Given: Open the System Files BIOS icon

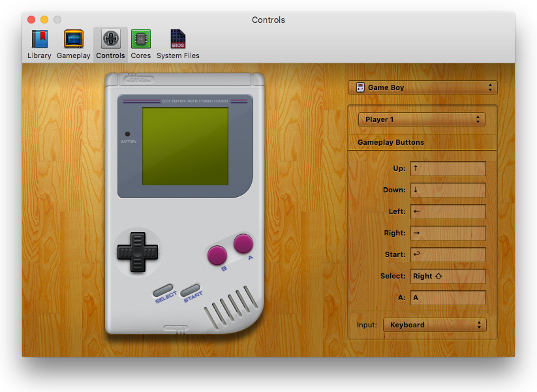Looking at the screenshot, I should [x=177, y=40].
